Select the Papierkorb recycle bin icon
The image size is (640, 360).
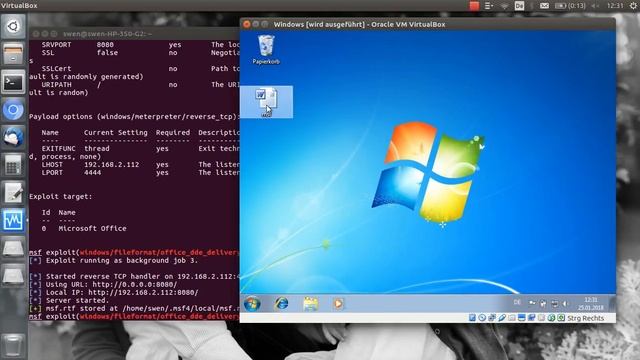[266, 50]
